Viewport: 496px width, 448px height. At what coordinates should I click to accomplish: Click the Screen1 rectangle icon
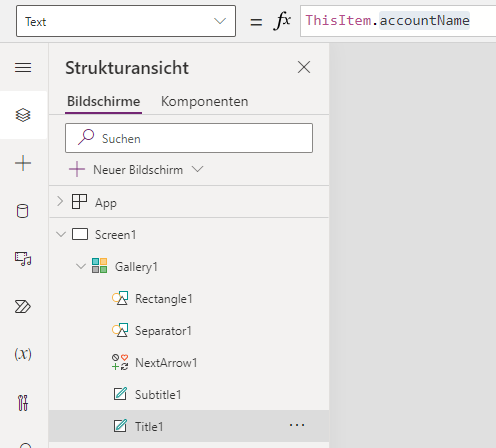(80, 234)
